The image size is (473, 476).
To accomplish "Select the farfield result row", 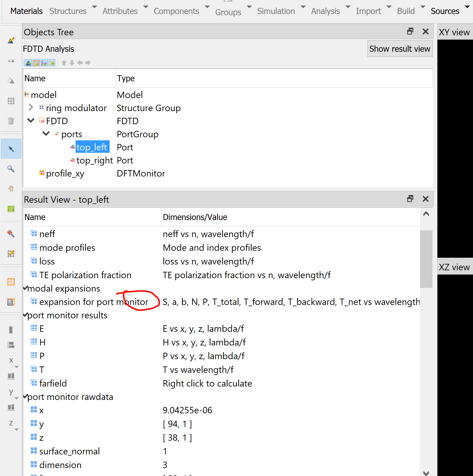I will coord(53,383).
